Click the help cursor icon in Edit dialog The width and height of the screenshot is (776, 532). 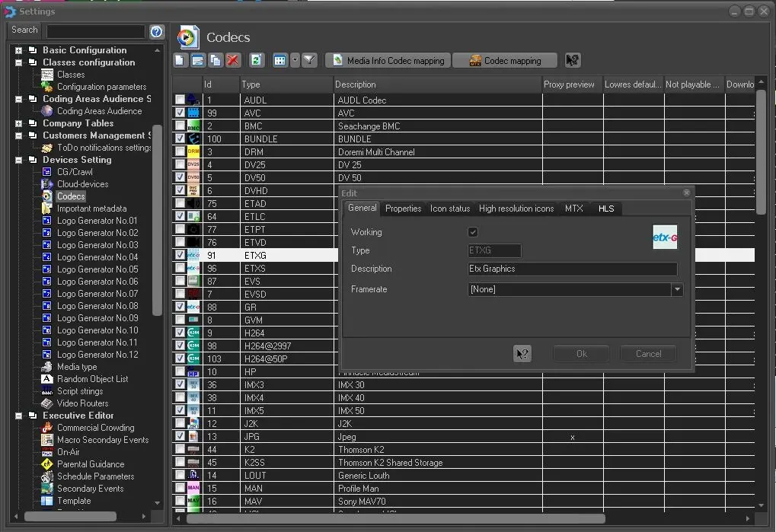tap(522, 354)
